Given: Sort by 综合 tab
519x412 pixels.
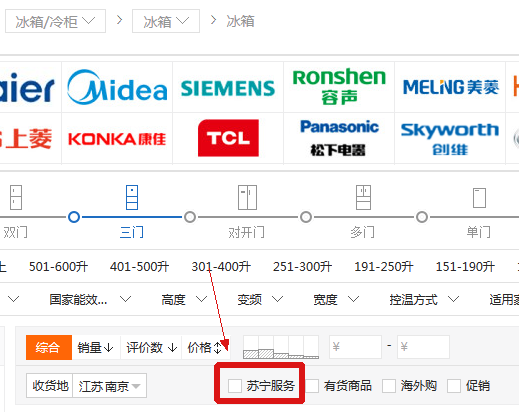Looking at the screenshot, I should 49,347.
